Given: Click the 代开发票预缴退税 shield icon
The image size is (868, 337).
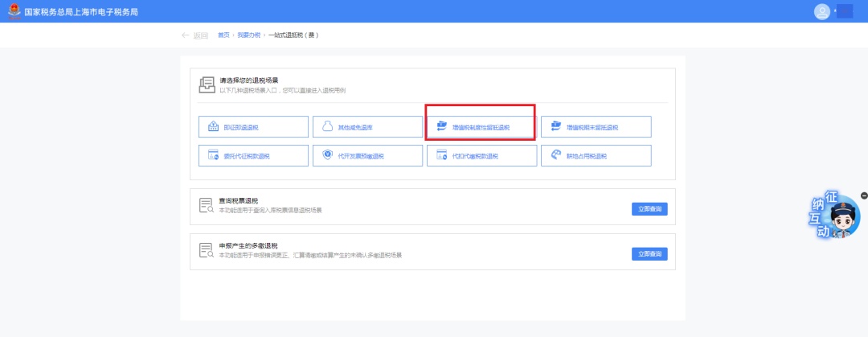Looking at the screenshot, I should 327,155.
